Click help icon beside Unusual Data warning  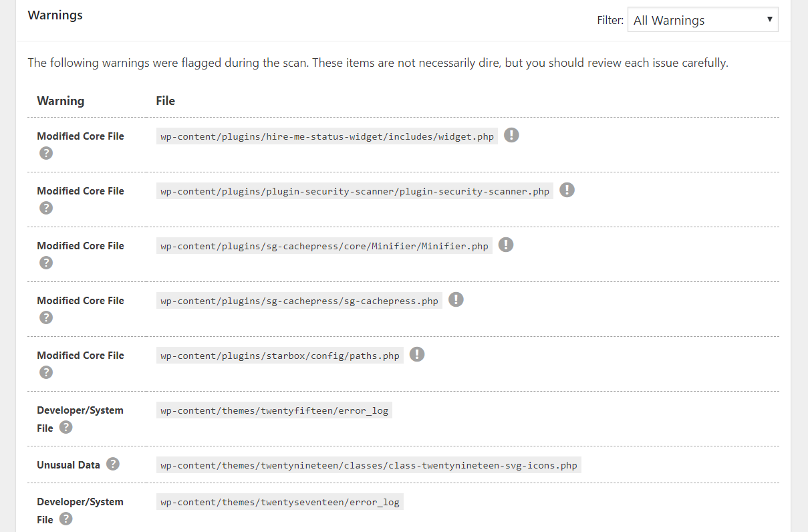point(113,464)
